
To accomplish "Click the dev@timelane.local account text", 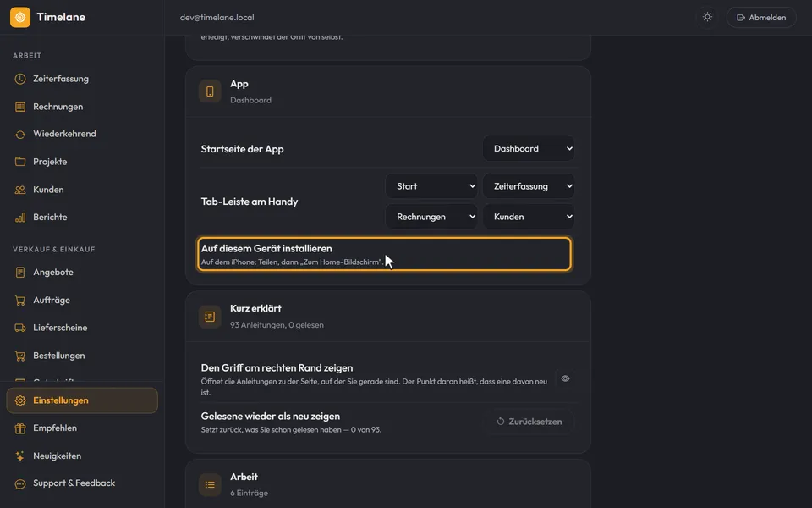I will pyautogui.click(x=217, y=17).
